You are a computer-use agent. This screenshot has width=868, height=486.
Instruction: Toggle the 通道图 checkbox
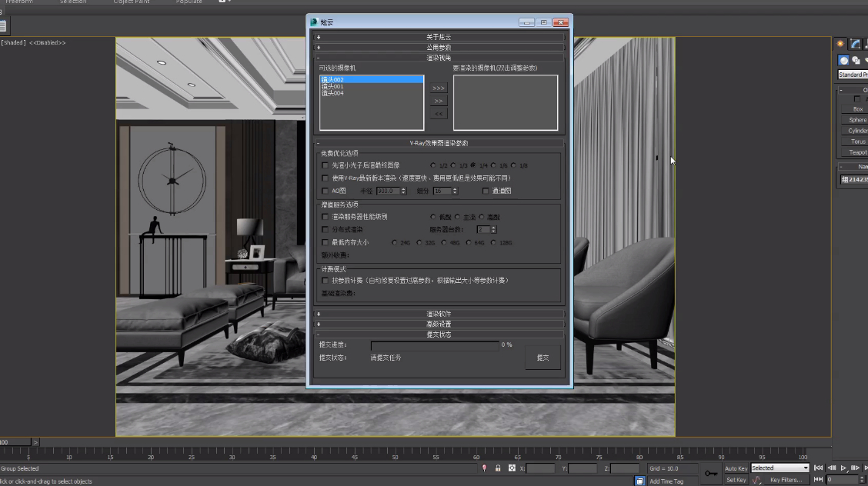tap(486, 191)
